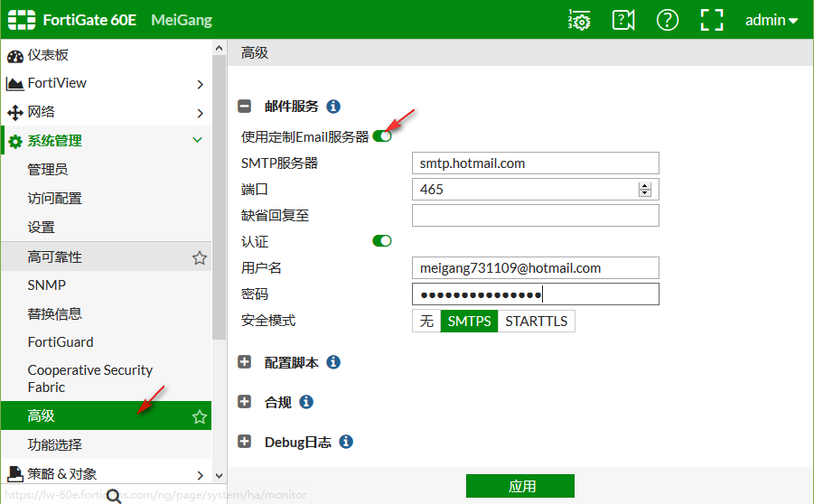Click the 密码 password field
Image resolution: width=814 pixels, height=504 pixels.
pyautogui.click(x=535, y=294)
